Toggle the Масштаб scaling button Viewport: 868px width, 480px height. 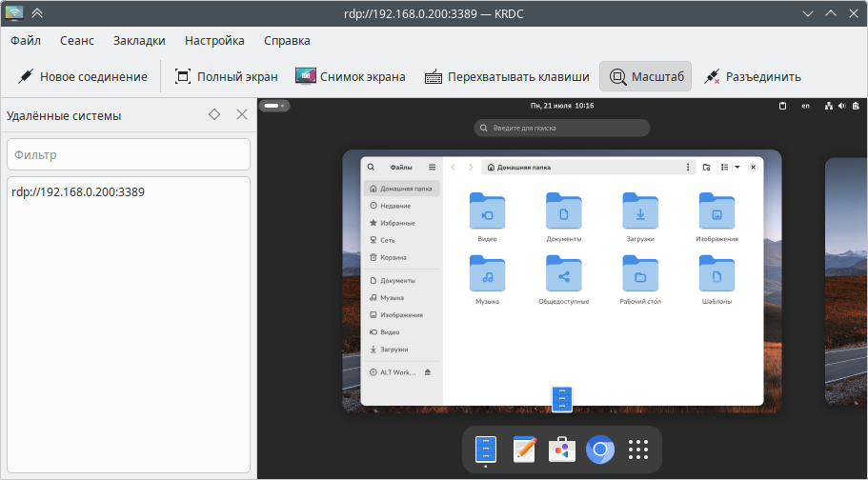(645, 76)
